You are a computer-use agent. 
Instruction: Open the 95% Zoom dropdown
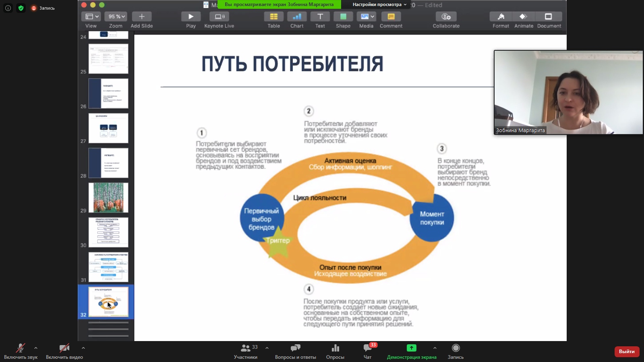116,17
